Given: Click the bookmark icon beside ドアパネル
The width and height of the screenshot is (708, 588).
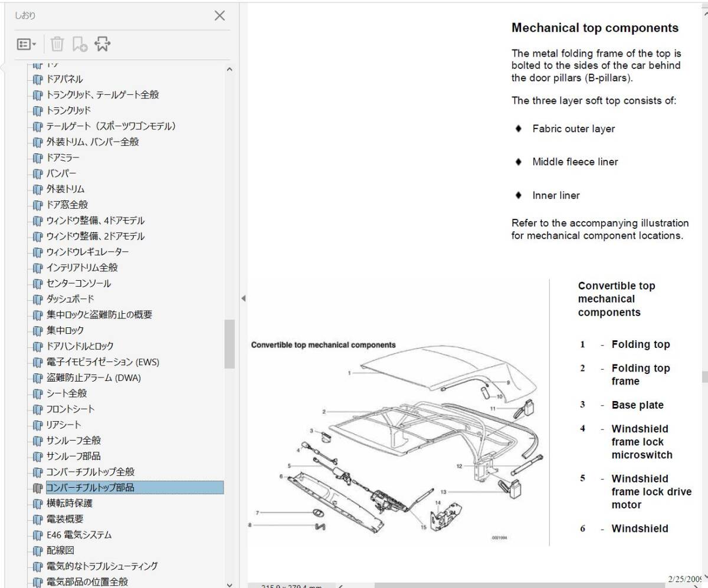Looking at the screenshot, I should (38, 79).
